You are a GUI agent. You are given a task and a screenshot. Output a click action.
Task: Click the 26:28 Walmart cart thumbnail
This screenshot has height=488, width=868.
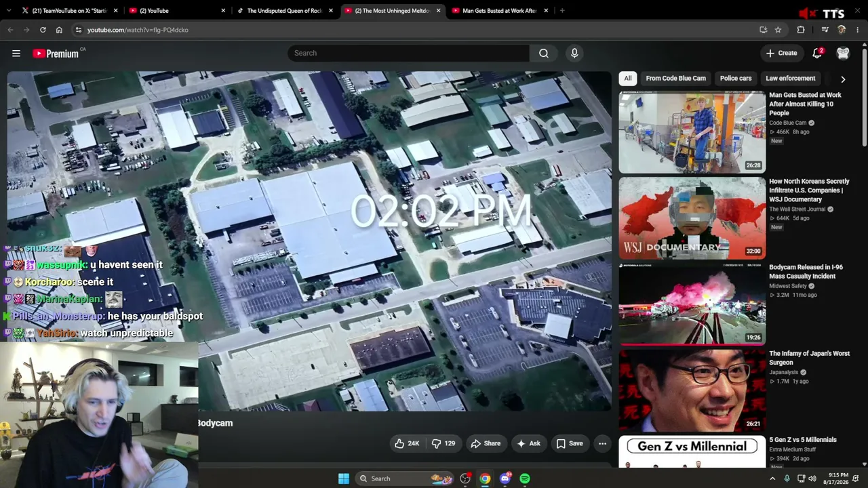click(x=692, y=132)
